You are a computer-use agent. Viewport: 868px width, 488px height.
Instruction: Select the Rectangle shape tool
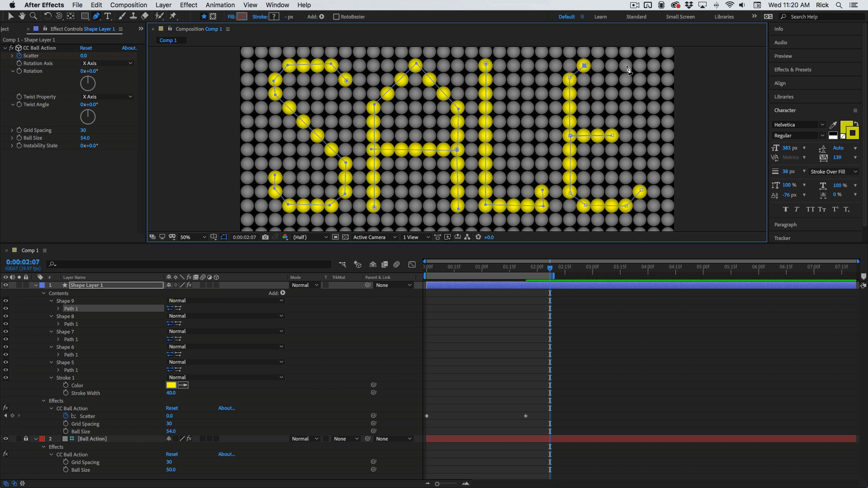point(85,16)
